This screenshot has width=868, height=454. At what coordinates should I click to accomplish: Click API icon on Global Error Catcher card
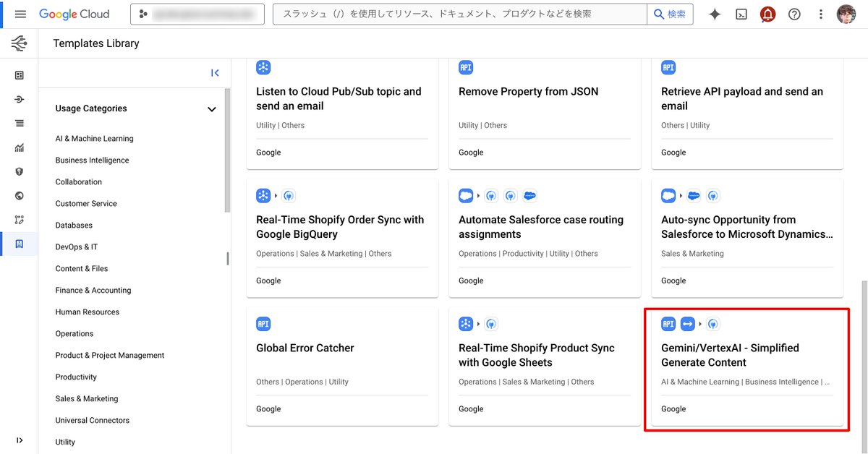coord(263,324)
